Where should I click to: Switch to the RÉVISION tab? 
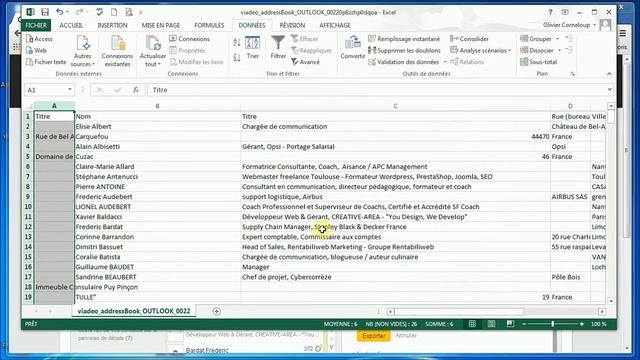[x=292, y=25]
